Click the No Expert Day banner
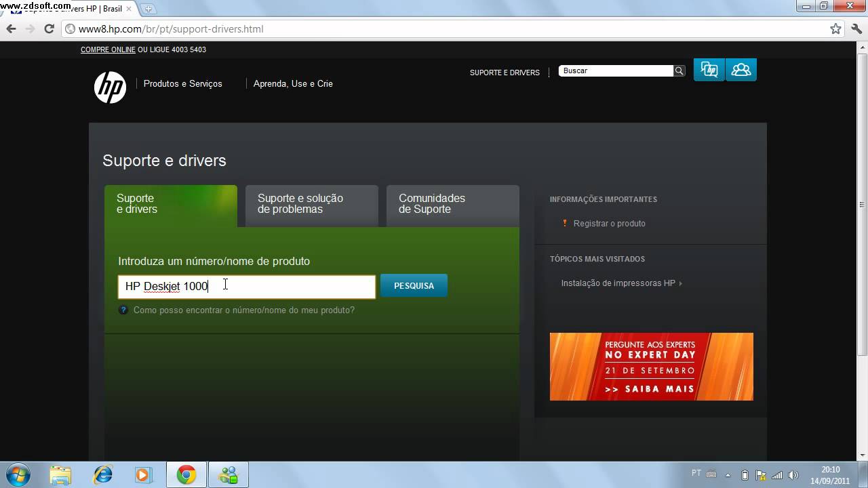Screen dimensions: 868x488 (652, 366)
